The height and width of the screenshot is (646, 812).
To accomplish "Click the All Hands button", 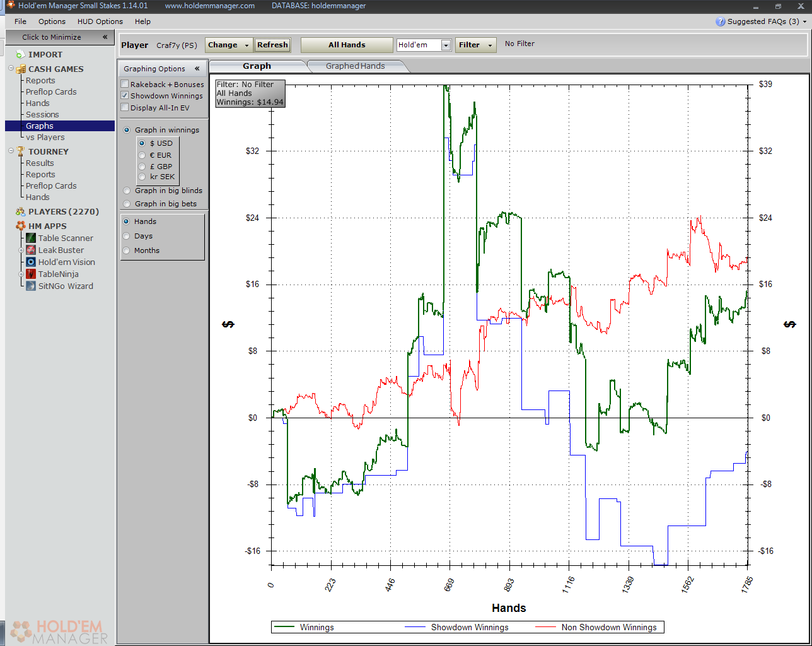I will pos(346,45).
